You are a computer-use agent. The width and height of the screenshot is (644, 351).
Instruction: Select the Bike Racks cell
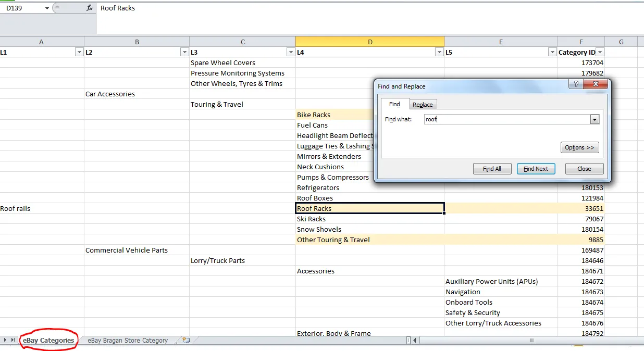point(335,115)
